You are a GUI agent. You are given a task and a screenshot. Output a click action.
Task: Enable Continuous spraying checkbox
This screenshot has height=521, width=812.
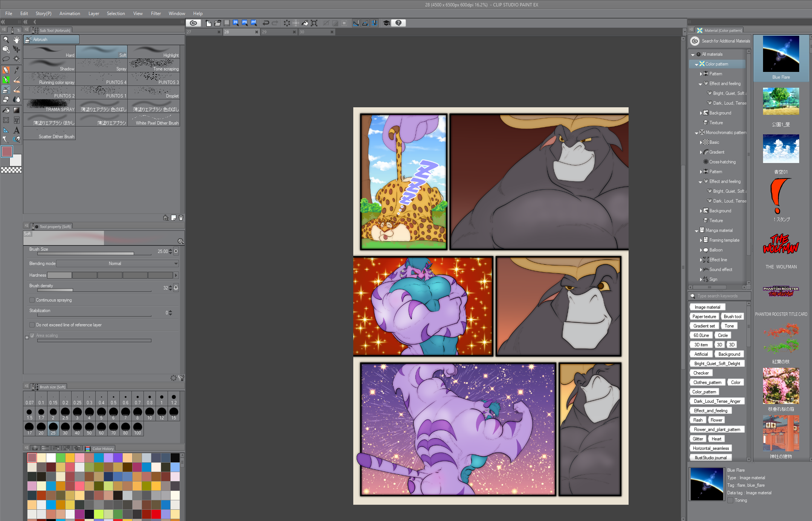click(32, 300)
